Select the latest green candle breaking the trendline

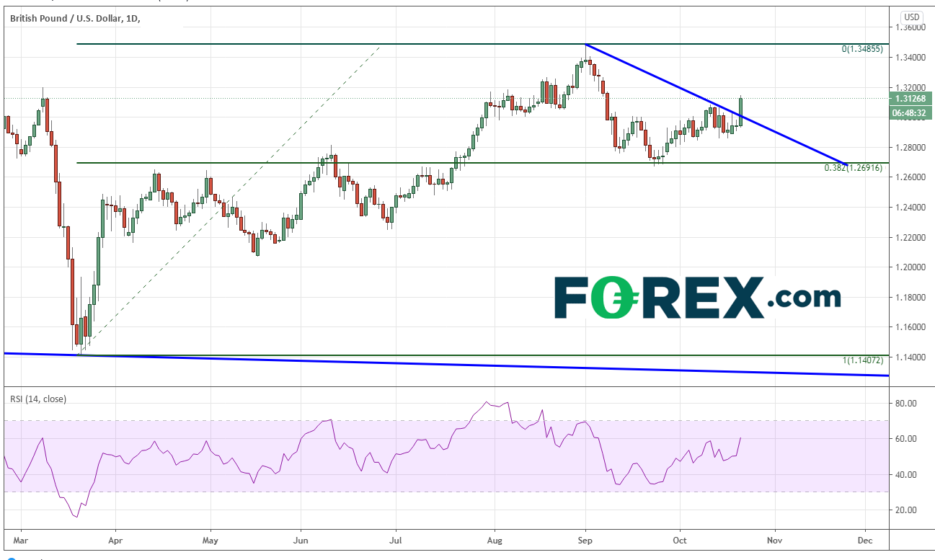[740, 112]
